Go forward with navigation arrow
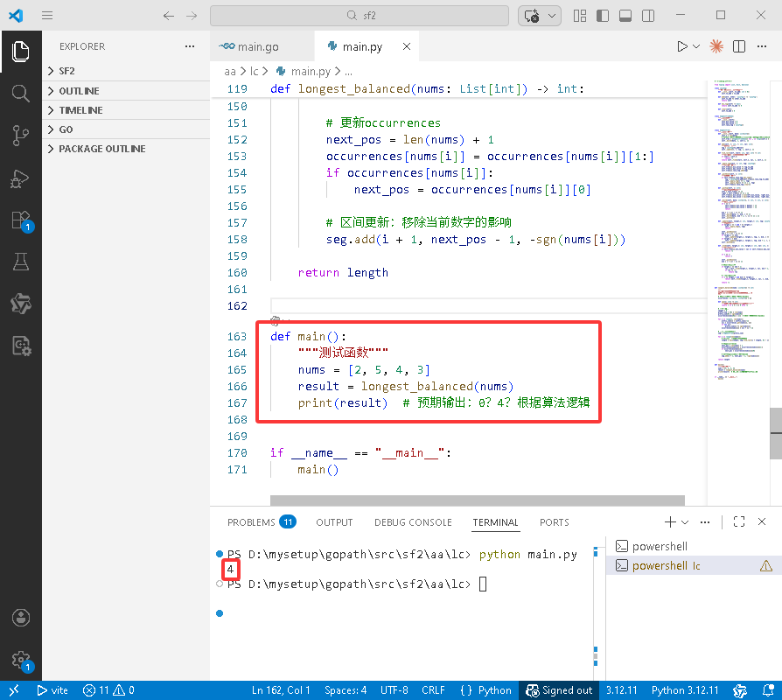 click(x=192, y=16)
